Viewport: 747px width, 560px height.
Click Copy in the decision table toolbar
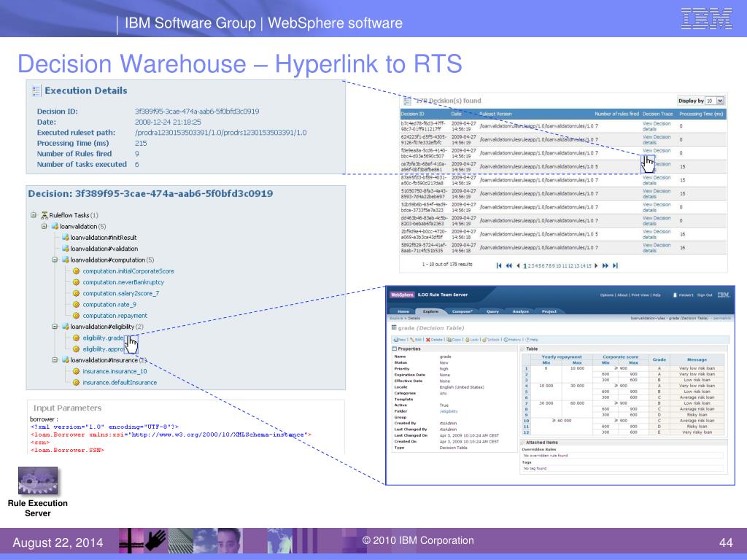[x=454, y=340]
